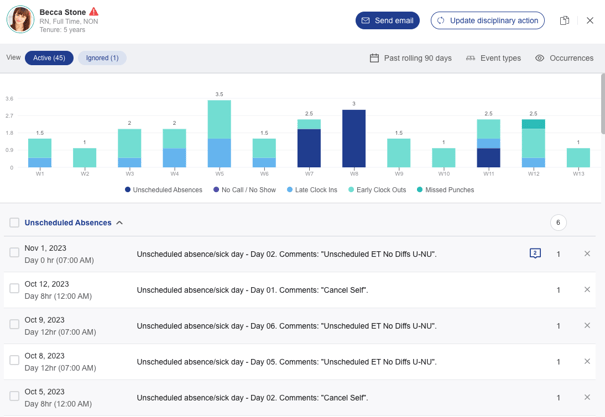605x417 pixels.
Task: Open the copy document icon
Action: click(x=564, y=20)
